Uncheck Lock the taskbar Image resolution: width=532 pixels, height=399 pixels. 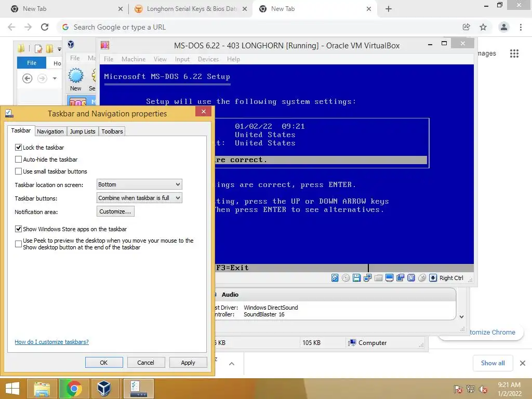[18, 147]
